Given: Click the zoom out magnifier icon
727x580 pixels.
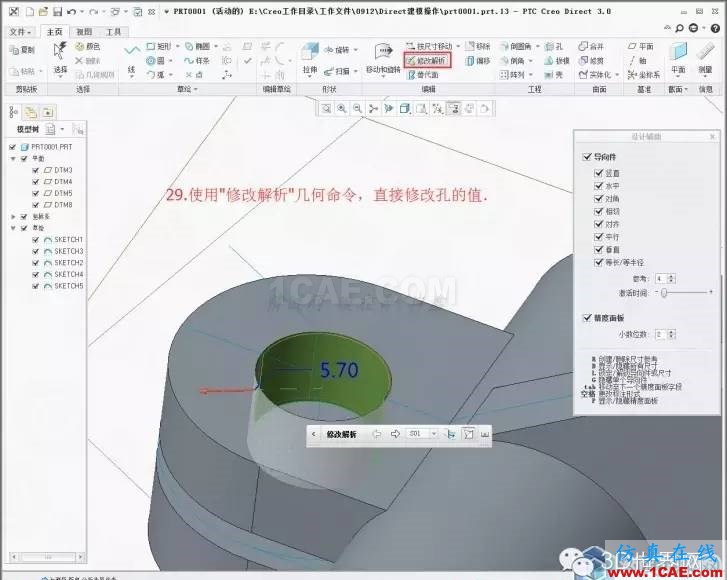Looking at the screenshot, I should tap(357, 108).
